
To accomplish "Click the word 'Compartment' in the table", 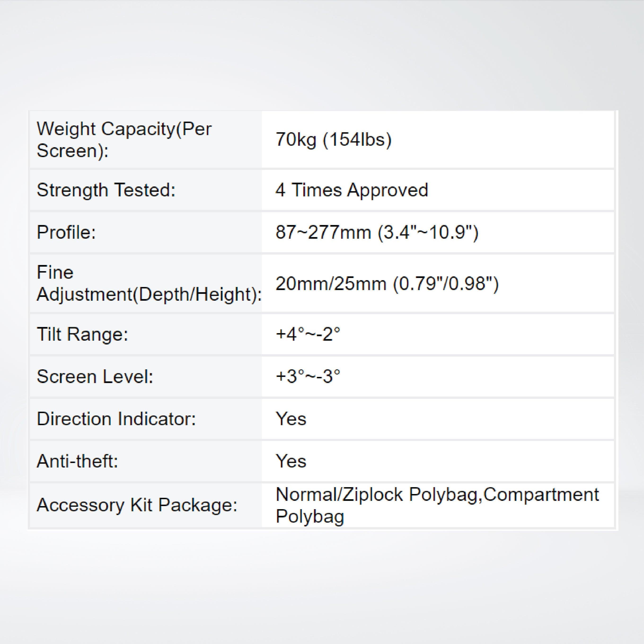I will coord(541,494).
